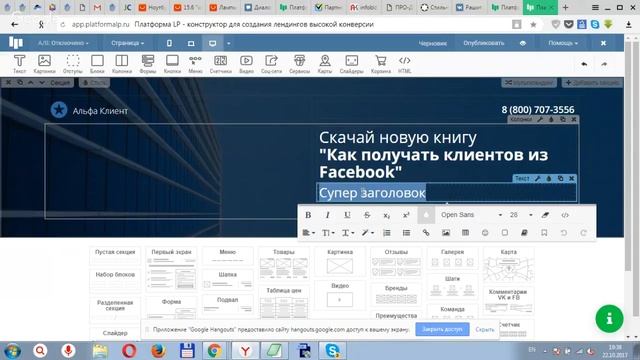The height and width of the screenshot is (360, 640).
Task: Add a Колонки columns element
Action: (122, 64)
